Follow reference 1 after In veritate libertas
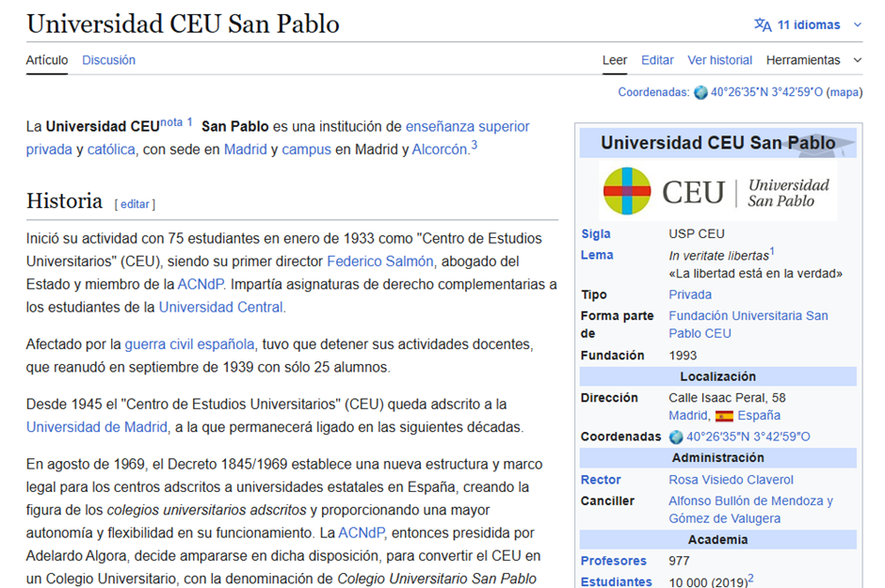Viewport: 885px width, 588px height. pos(772,252)
